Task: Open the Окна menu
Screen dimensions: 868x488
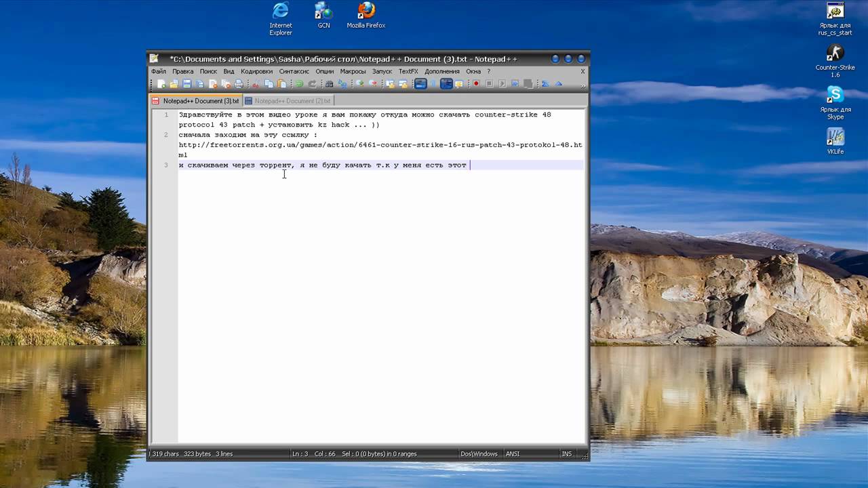Action: click(x=473, y=71)
